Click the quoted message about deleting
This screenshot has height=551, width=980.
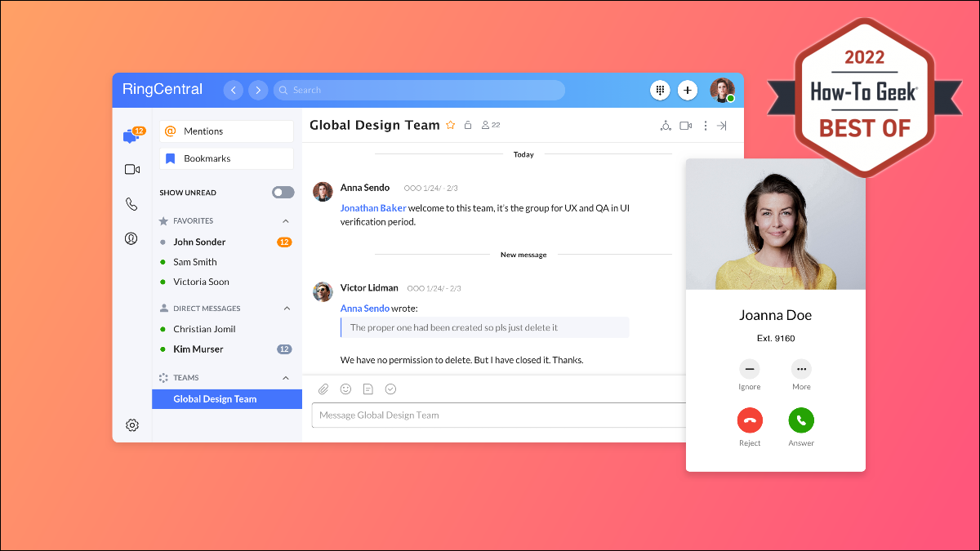485,327
